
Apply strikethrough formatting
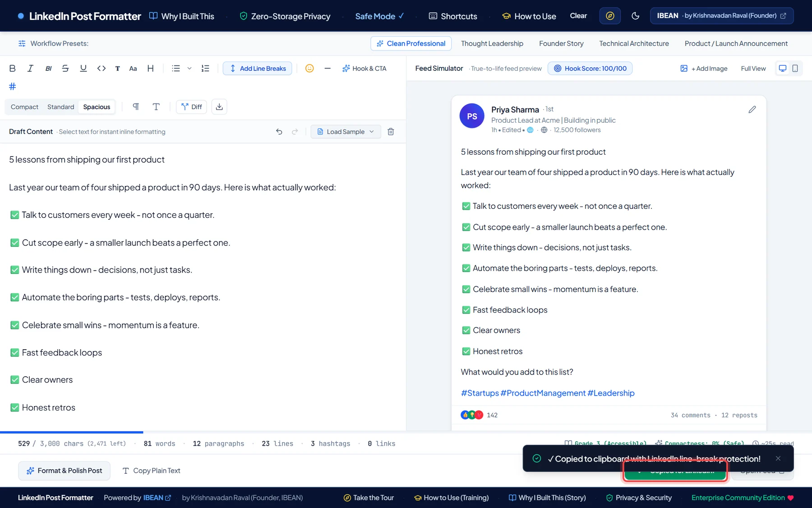coord(65,69)
